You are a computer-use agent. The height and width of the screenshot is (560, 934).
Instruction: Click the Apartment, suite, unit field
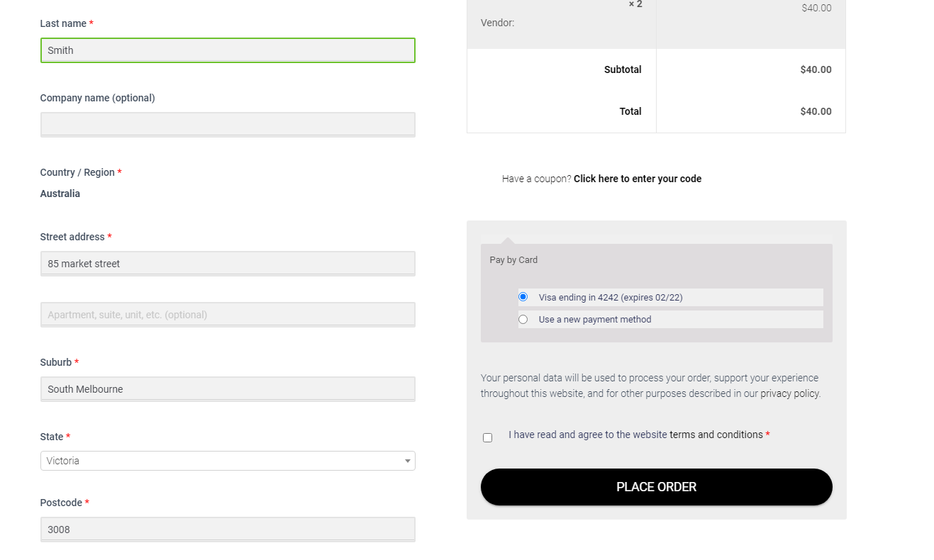228,315
